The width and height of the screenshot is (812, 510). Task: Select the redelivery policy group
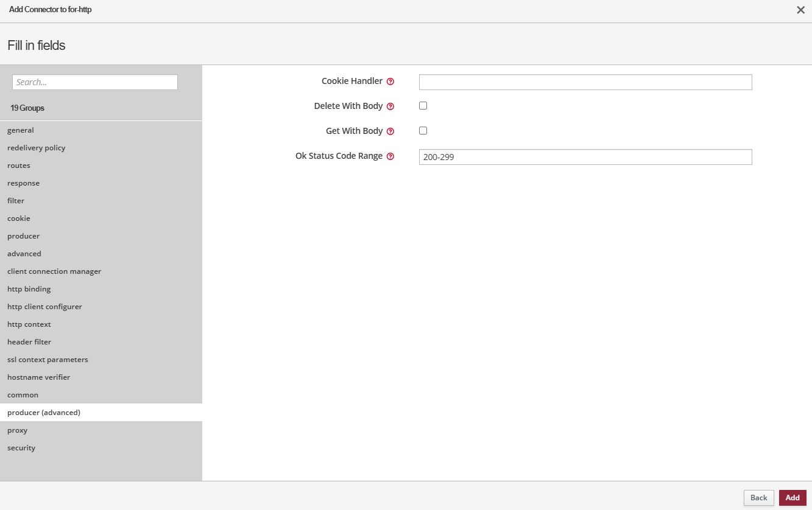tap(37, 148)
